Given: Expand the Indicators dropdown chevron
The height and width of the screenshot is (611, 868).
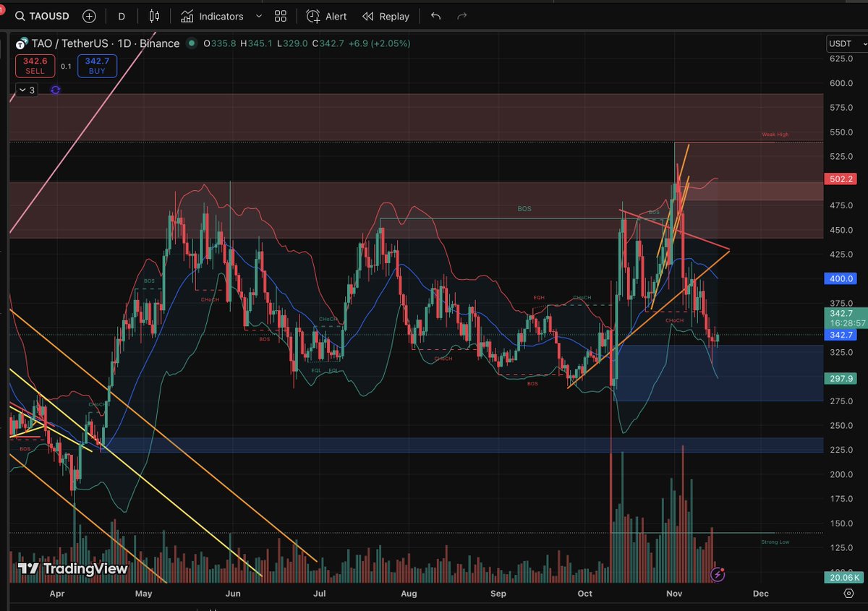Looking at the screenshot, I should click(x=258, y=16).
